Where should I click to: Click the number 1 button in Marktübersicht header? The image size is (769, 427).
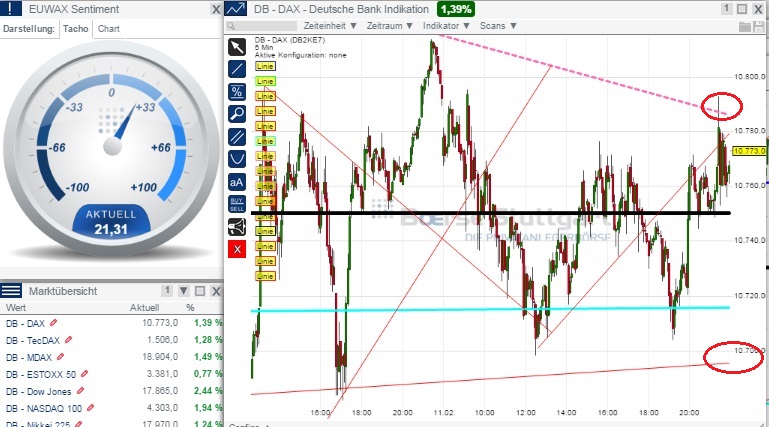tap(167, 291)
